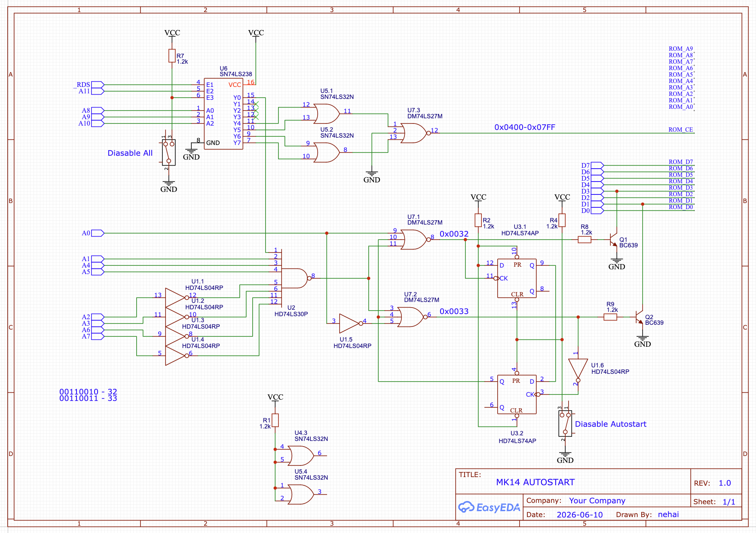Click the 'Diasable Autostart' label text
756x533 pixels.
(x=611, y=424)
